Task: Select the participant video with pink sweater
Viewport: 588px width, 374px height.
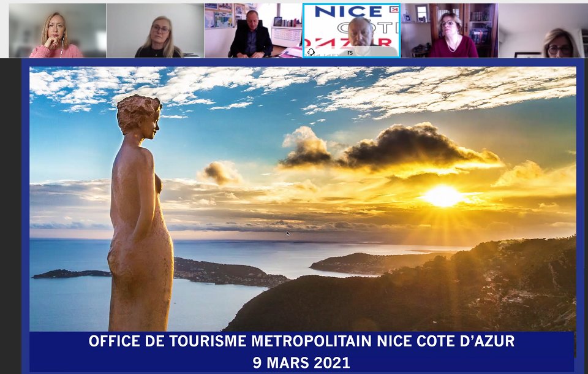Action: coord(58,31)
